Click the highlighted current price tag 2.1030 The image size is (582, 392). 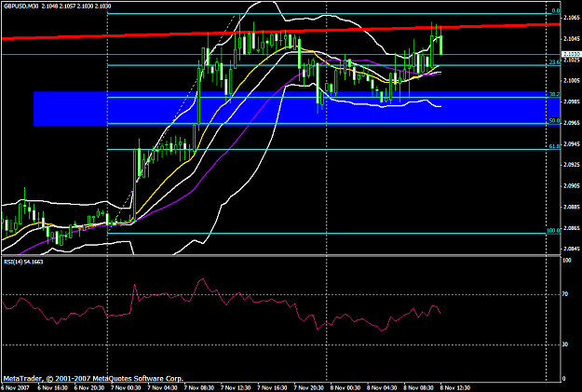[x=572, y=54]
